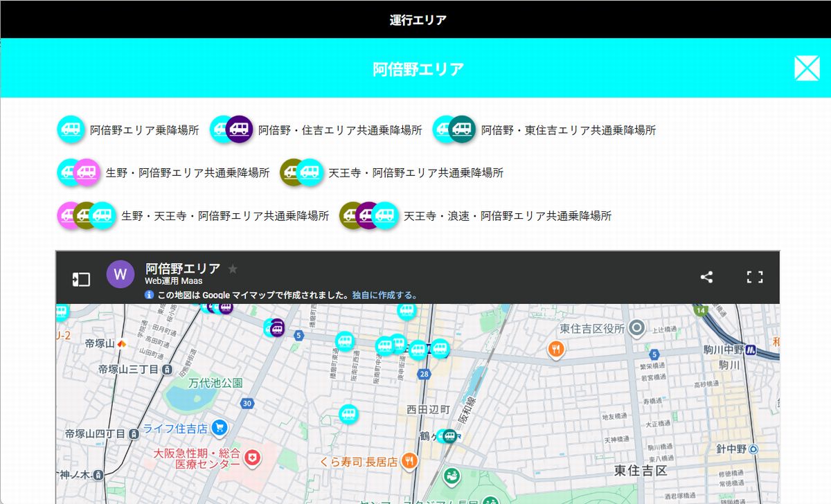Select the ライフ住吉店 shopping cart marker
831x504 pixels.
(x=220, y=427)
